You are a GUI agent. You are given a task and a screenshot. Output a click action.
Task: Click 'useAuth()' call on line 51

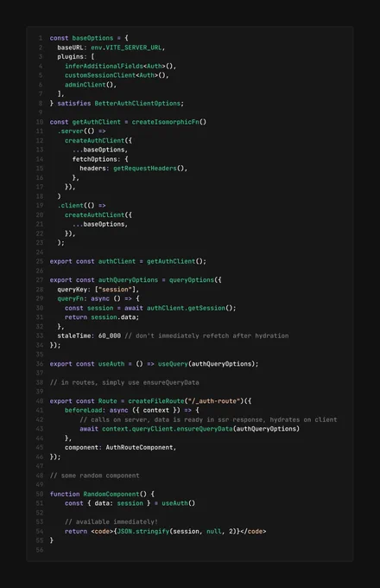pos(179,503)
